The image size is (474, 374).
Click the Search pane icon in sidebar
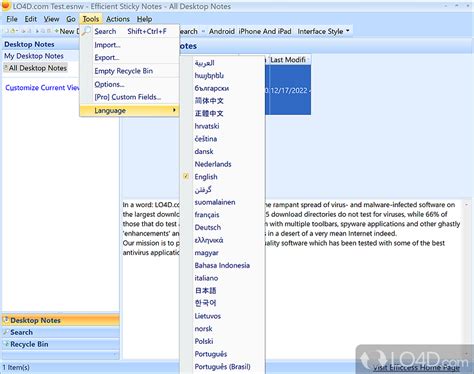coord(6,332)
